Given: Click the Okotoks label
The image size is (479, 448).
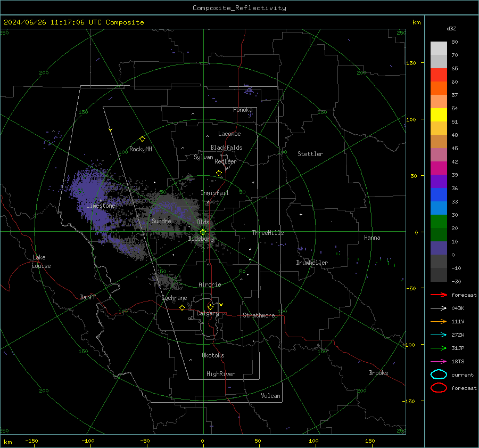Looking at the screenshot, I should (213, 355).
